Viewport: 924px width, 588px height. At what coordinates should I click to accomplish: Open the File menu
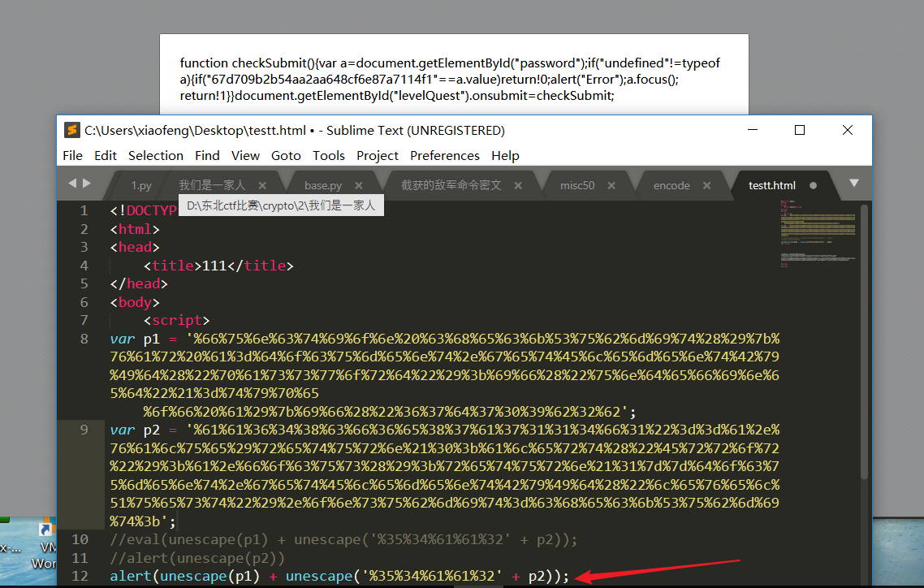[x=72, y=156]
